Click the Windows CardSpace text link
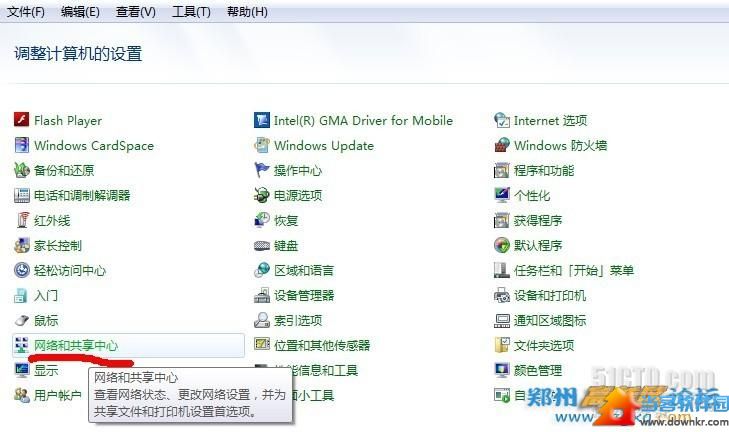 pos(94,146)
